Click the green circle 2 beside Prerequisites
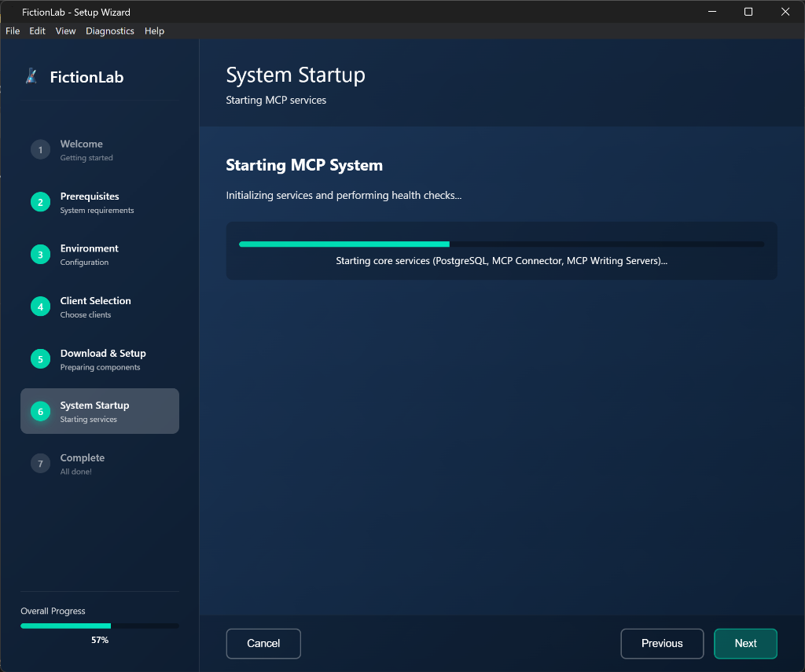 (40, 202)
